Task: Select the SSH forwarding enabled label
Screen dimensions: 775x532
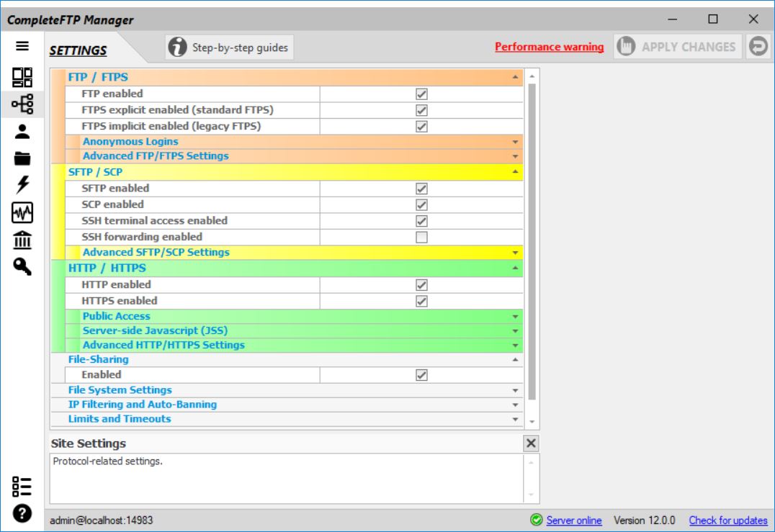Action: point(142,237)
